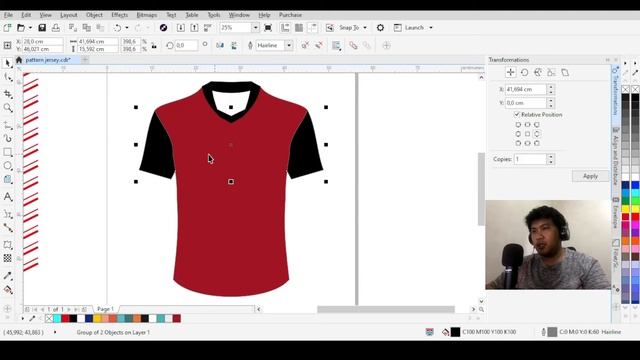
Task: Expand the Open file dropdown arrow
Action: (30, 28)
